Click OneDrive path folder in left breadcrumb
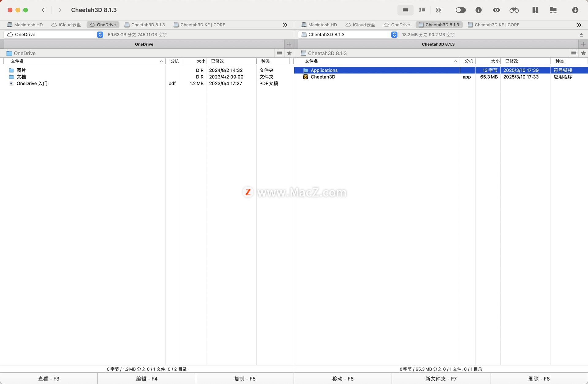This screenshot has width=588, height=384. click(x=21, y=53)
